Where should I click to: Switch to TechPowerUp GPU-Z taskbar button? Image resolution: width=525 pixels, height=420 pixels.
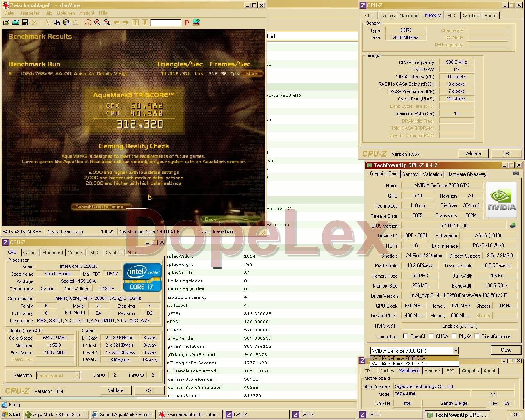click(x=458, y=415)
